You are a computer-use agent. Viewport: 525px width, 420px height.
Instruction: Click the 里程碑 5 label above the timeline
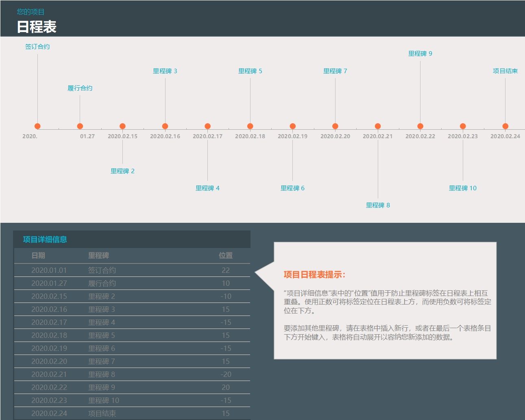coord(250,71)
